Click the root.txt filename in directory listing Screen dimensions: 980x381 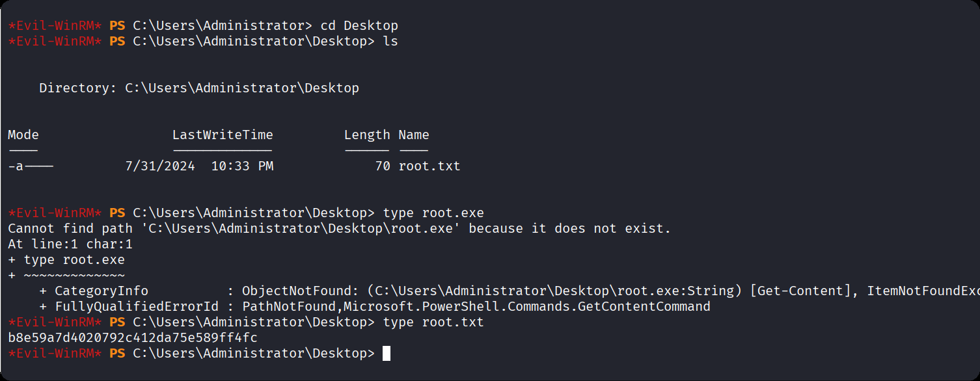429,166
